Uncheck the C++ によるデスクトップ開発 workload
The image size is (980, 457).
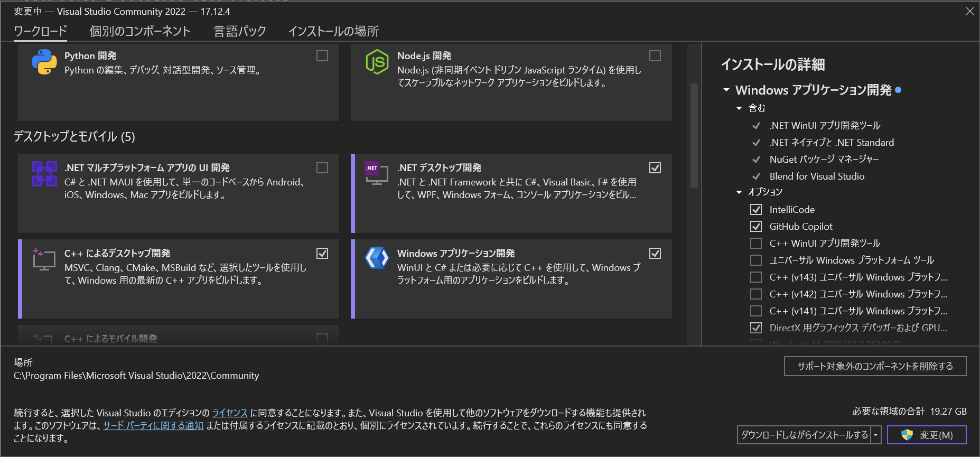click(322, 254)
